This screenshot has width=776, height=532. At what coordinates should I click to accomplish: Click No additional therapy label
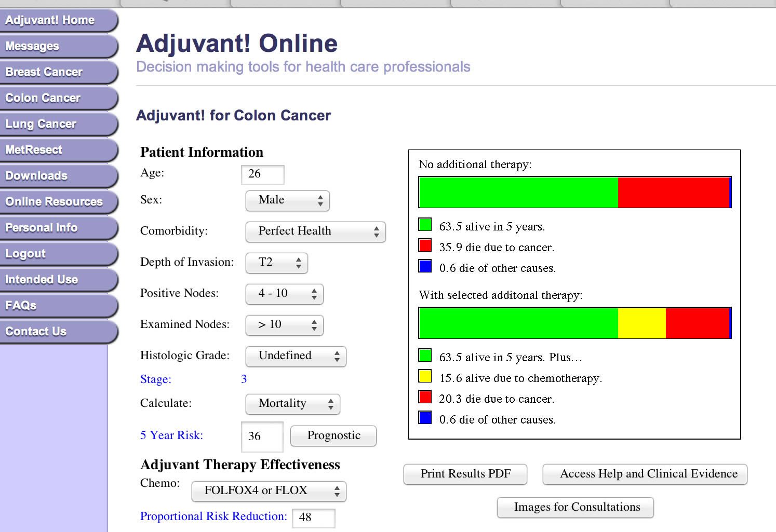pos(475,165)
